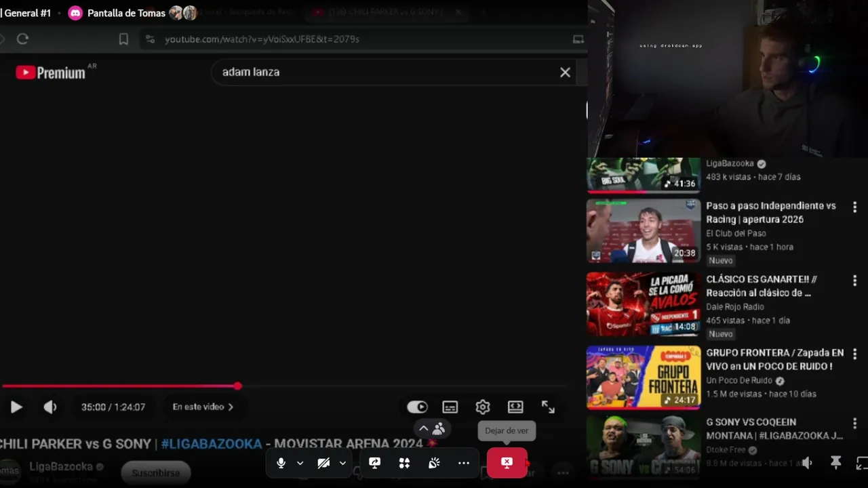
Task: Open LigaBazooka channel under video
Action: coord(61,466)
